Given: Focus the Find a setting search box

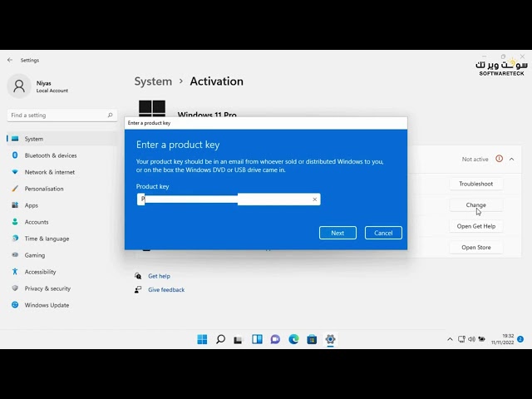Looking at the screenshot, I should 62,116.
